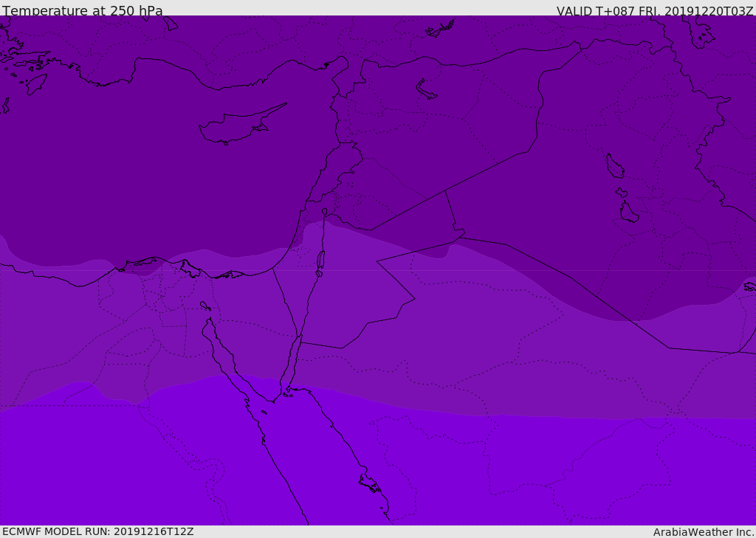The width and height of the screenshot is (756, 538).
Task: Select Rhodes island near the Turkish coast
Action: tap(36, 84)
